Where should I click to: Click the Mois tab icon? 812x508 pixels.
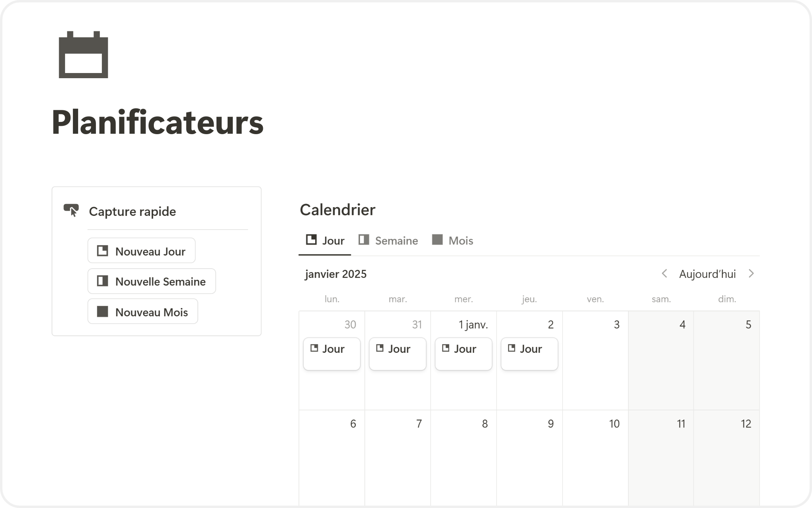[437, 240]
